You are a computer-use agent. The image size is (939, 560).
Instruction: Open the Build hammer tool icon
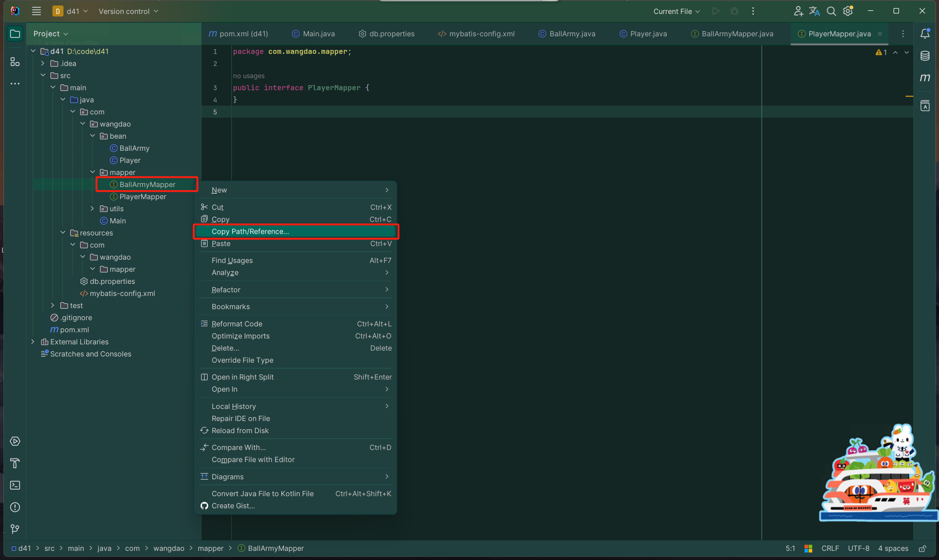pyautogui.click(x=15, y=463)
